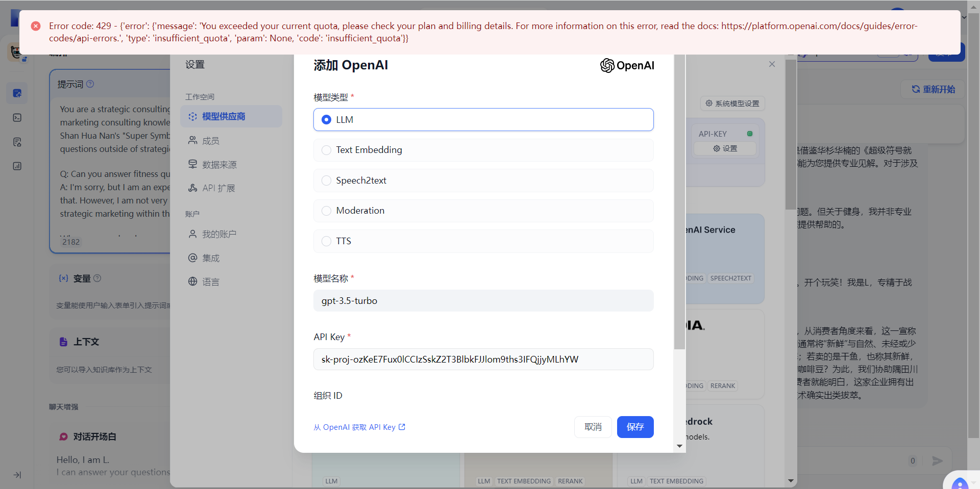This screenshot has width=980, height=489.
Task: Select the TTS model type
Action: click(483, 241)
